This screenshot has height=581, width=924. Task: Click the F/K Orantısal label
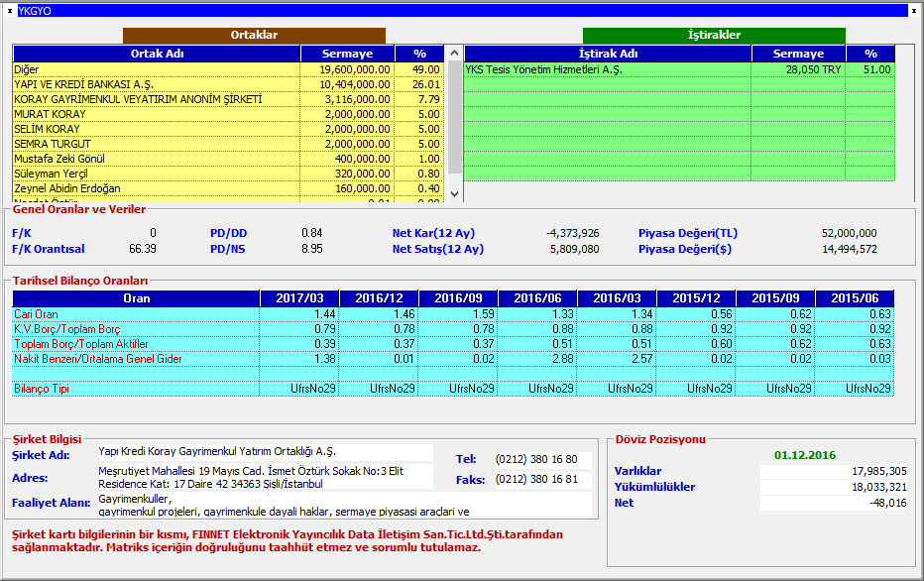49,249
